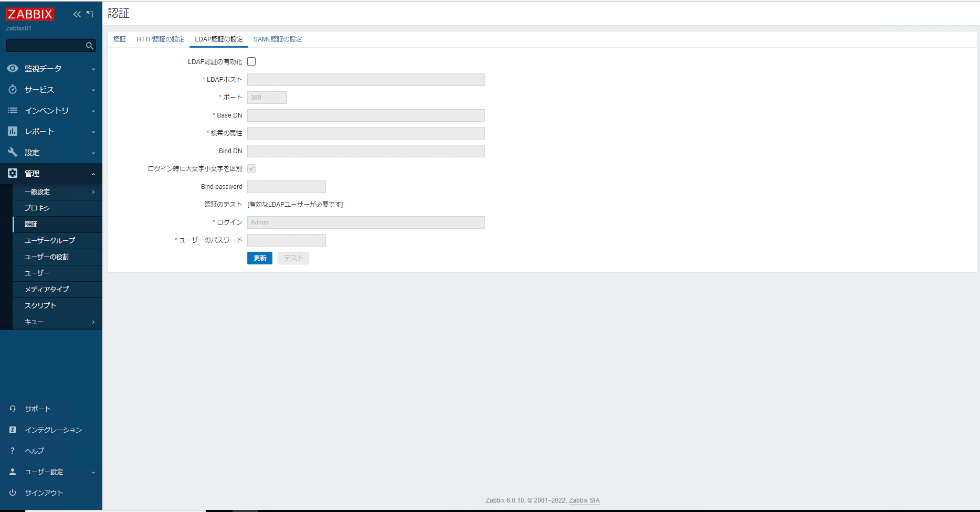
Task: Expand the ユーザー設定 menu chevron
Action: coord(93,472)
